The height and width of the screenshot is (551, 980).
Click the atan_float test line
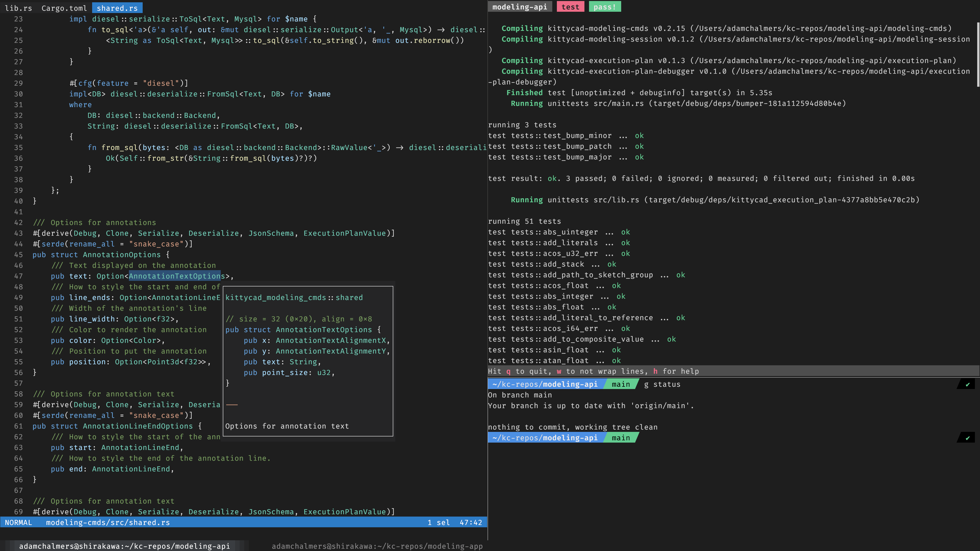tap(554, 360)
